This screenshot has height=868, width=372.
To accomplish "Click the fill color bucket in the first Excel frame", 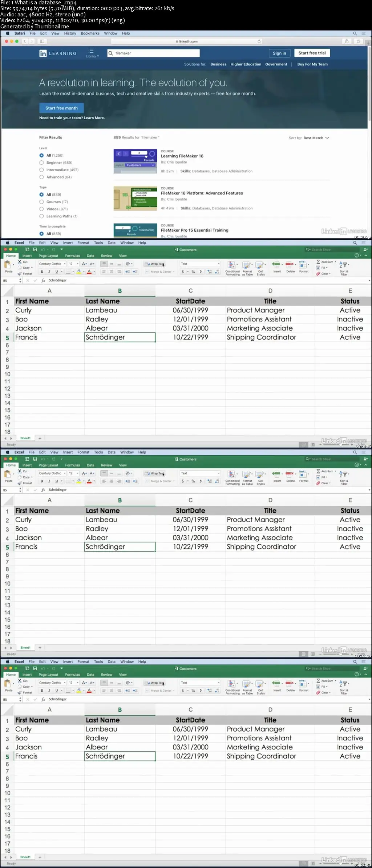I will pos(78,272).
